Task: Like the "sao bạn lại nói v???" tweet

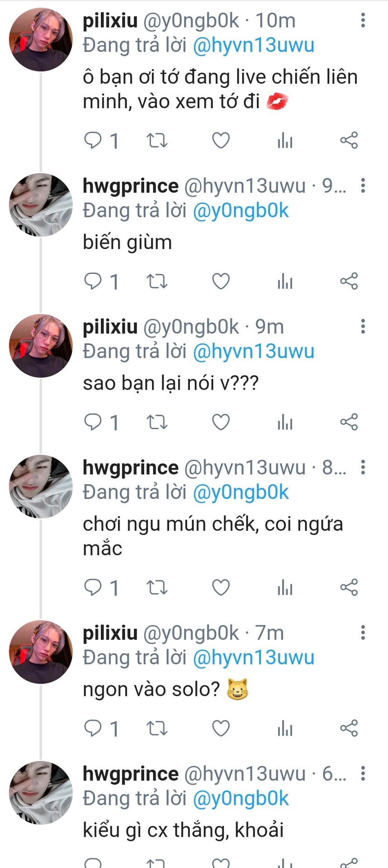Action: point(221,422)
